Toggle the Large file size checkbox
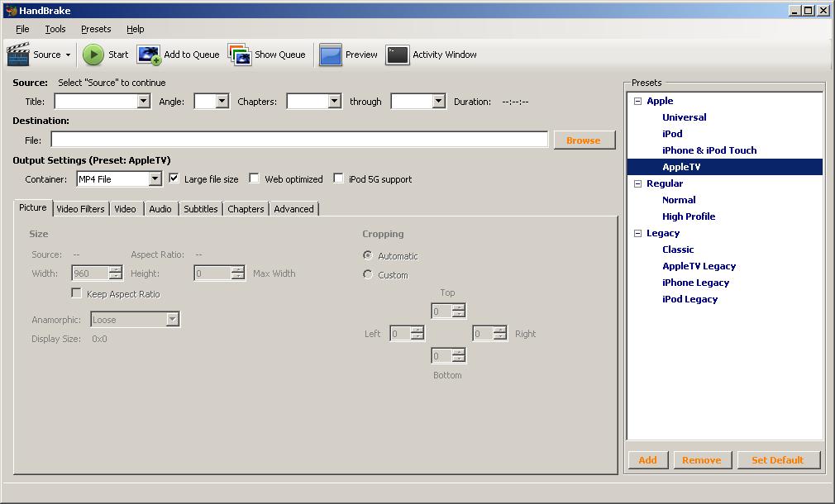 (174, 178)
